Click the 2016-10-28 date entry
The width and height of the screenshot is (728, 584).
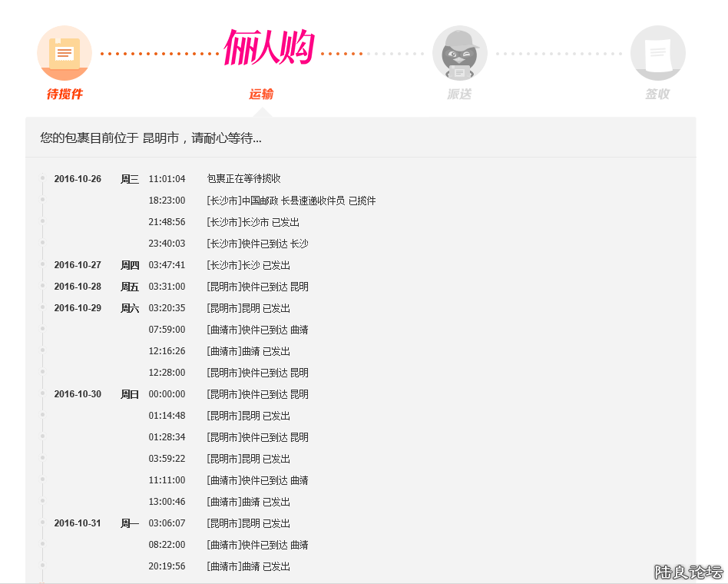[x=78, y=287]
